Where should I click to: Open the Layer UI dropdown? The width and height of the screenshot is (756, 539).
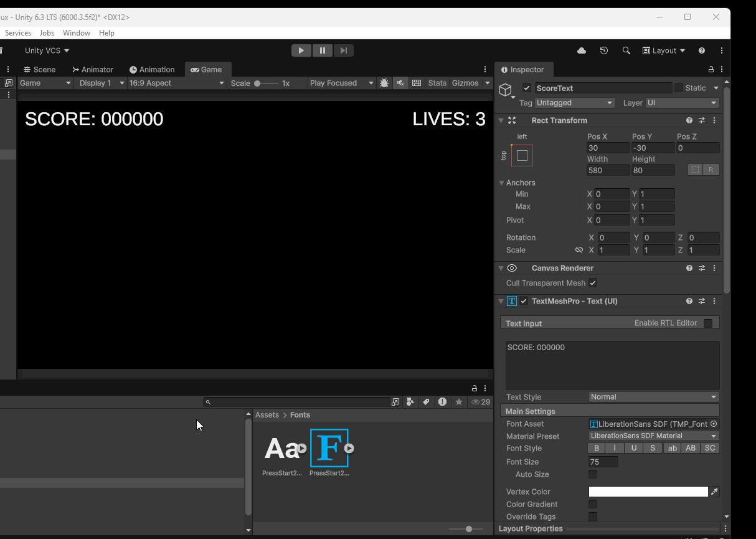(x=682, y=103)
